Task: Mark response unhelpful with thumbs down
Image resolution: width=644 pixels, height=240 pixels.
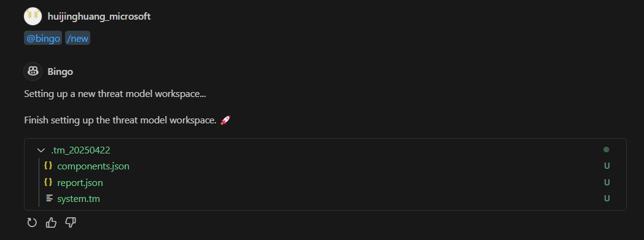Action: click(71, 223)
